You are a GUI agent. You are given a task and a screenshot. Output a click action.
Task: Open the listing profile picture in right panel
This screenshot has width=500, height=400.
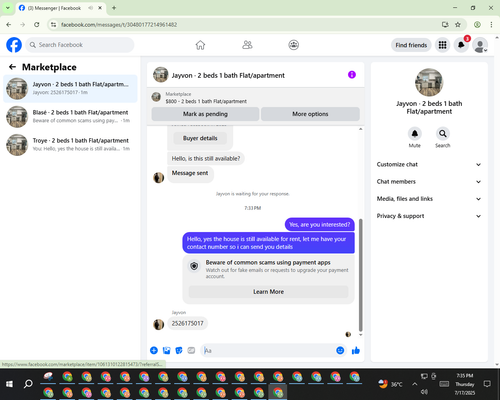click(x=429, y=82)
